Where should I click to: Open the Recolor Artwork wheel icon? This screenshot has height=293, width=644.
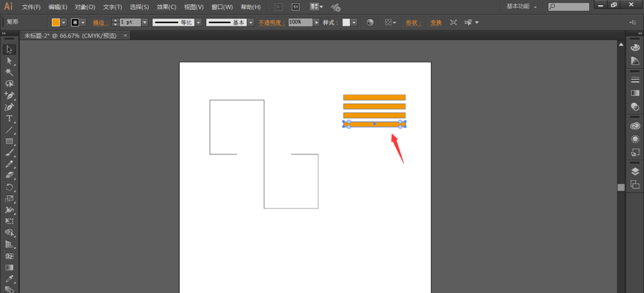point(370,22)
